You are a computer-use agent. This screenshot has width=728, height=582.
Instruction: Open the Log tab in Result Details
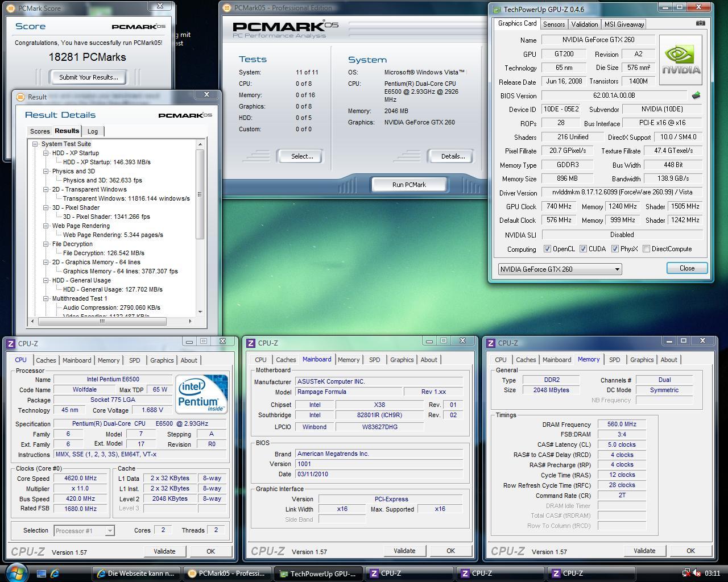pos(93,131)
